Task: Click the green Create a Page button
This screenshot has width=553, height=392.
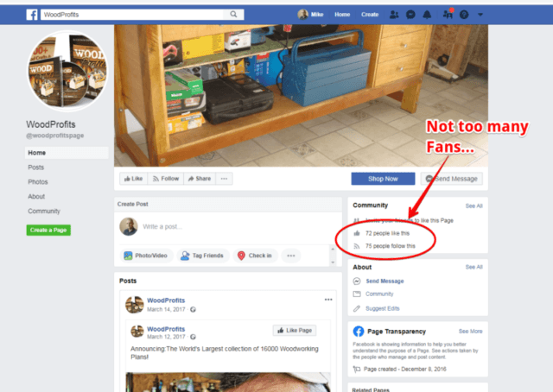Action: click(48, 230)
